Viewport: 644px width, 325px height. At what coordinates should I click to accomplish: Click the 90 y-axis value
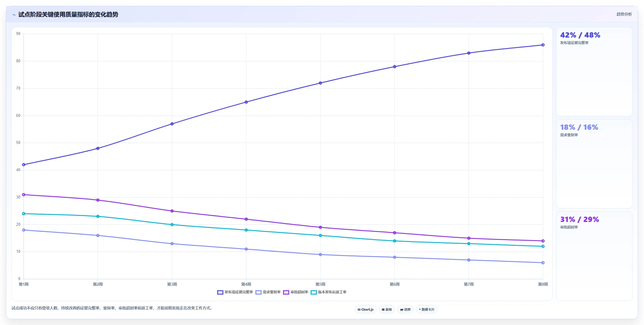point(18,34)
